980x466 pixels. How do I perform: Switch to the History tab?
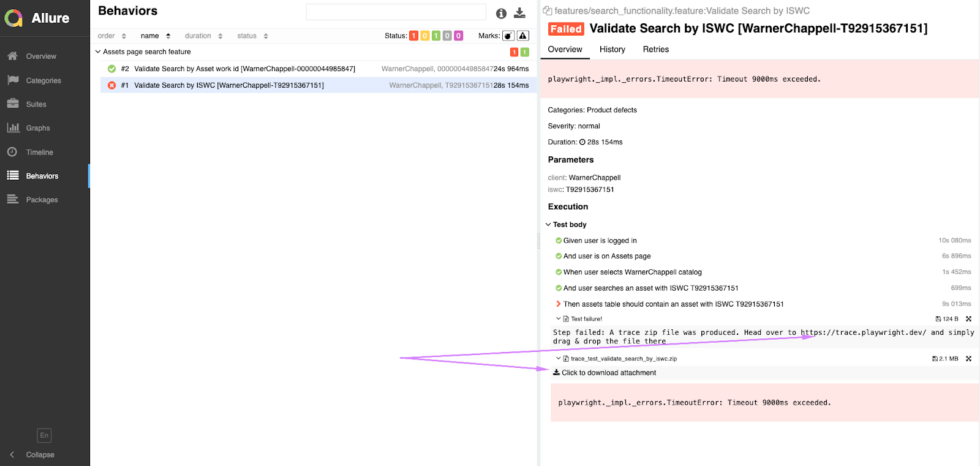tap(612, 50)
